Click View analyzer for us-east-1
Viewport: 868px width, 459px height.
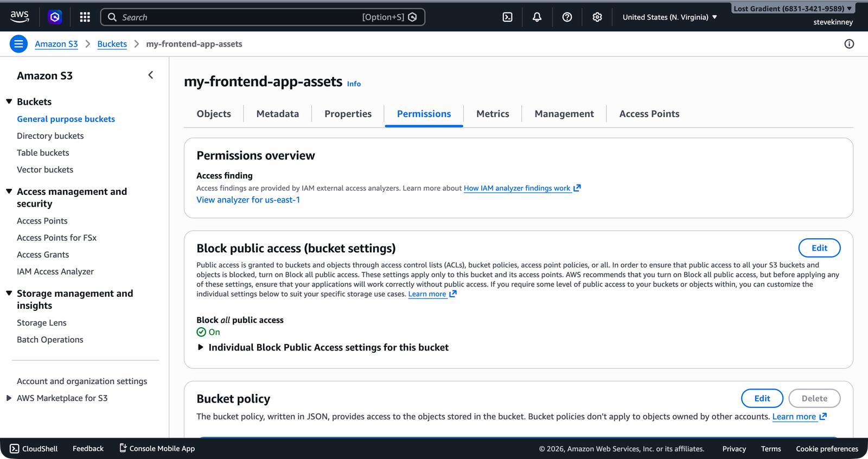point(248,200)
